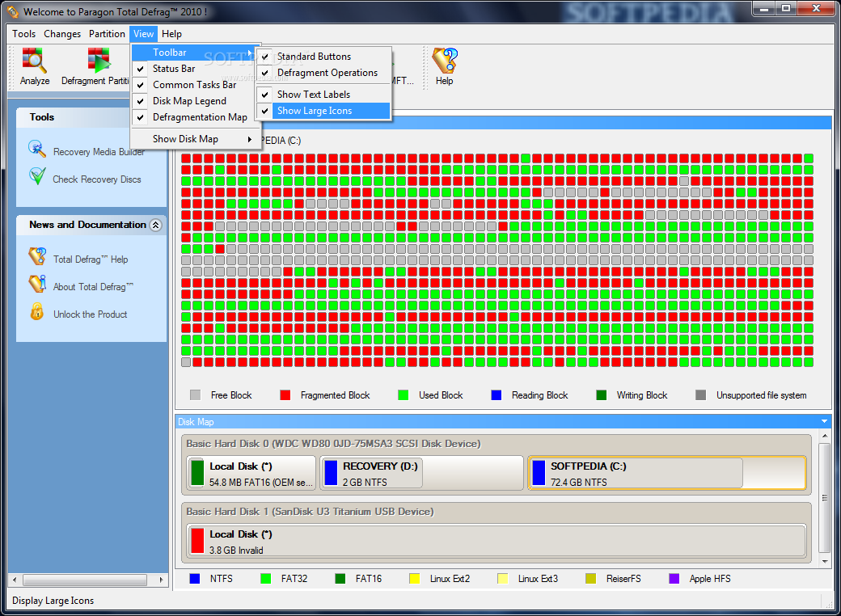Click Basic Hard Disk 1 SanDisk header
This screenshot has width=841, height=616.
(x=310, y=512)
